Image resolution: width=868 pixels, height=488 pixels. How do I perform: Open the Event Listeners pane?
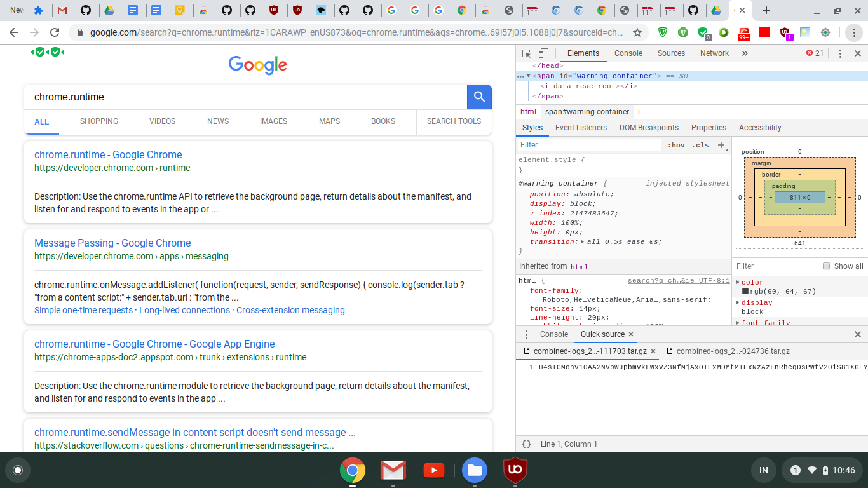click(x=581, y=128)
